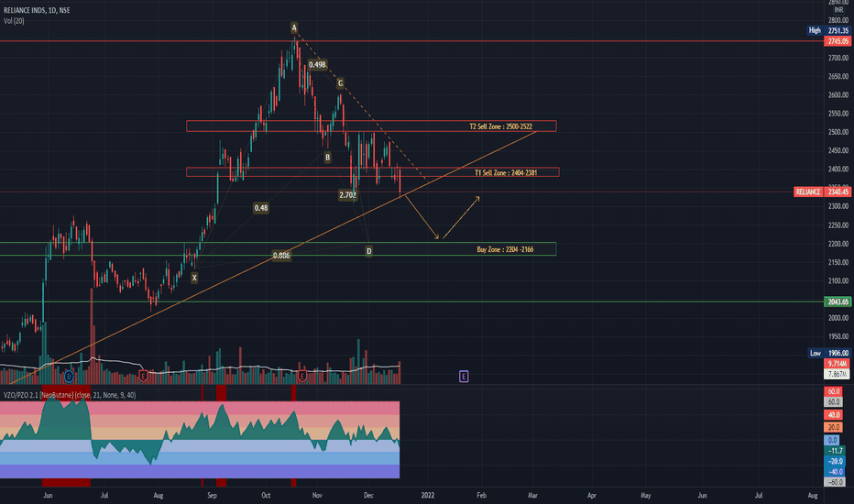The height and width of the screenshot is (504, 854).
Task: Click the -40.0 indicator level label
Action: [x=835, y=472]
